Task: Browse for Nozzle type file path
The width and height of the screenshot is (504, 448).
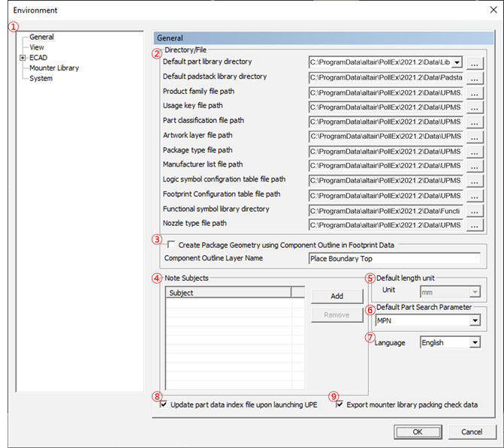Action: point(474,224)
